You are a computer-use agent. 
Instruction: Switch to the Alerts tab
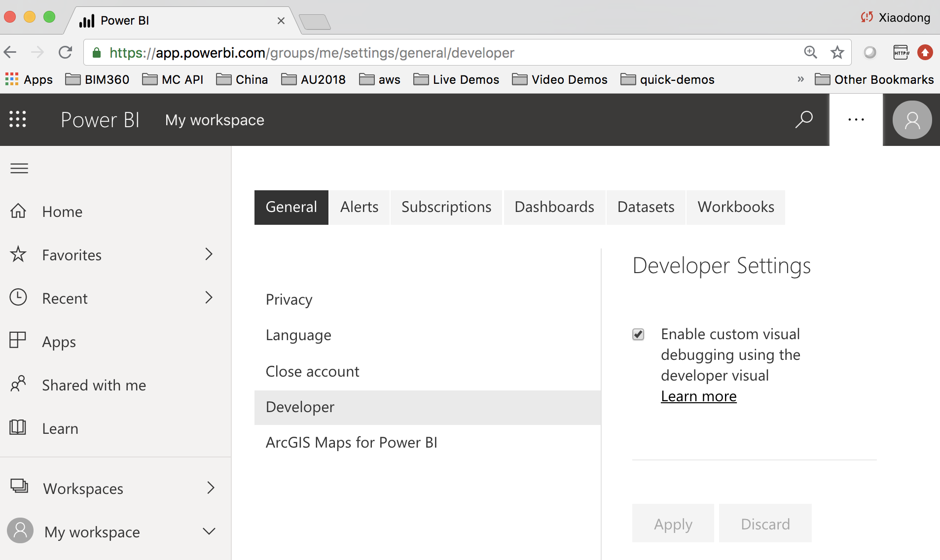[360, 208]
